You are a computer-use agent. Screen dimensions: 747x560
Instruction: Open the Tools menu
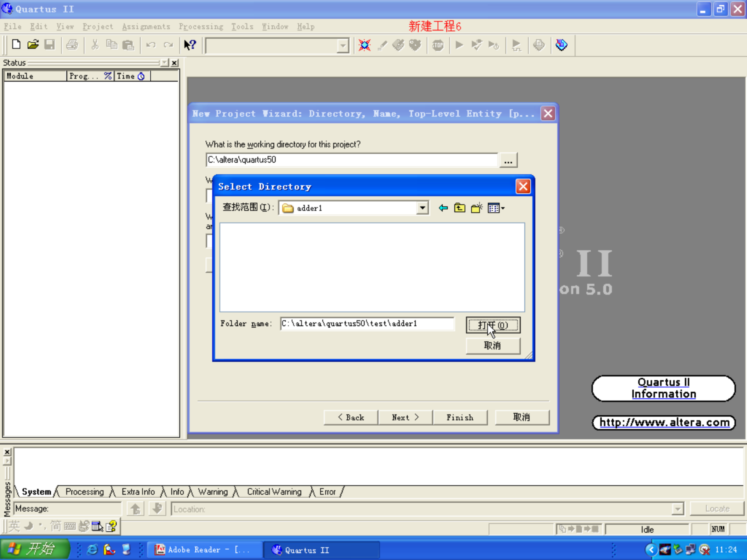pos(242,26)
